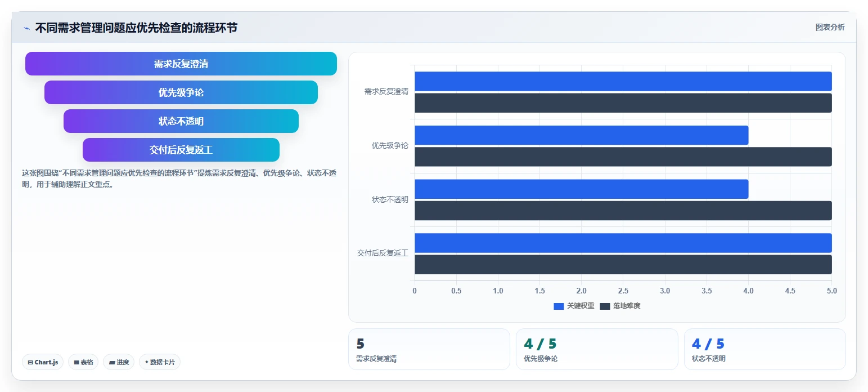Click the 优先级争论 y-axis label
868x392 pixels.
point(390,145)
